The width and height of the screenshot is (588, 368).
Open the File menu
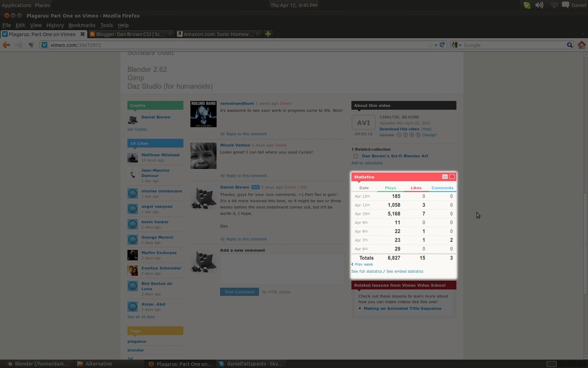coord(7,25)
